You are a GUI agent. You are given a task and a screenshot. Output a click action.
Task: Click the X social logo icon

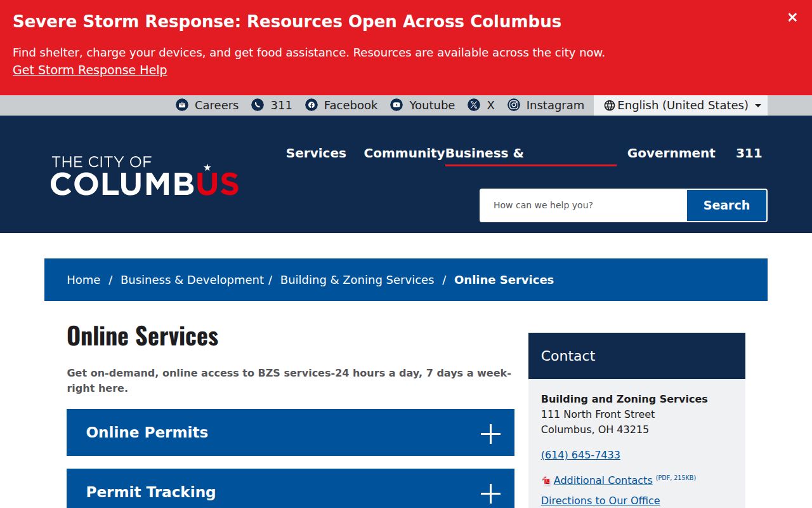pos(474,105)
